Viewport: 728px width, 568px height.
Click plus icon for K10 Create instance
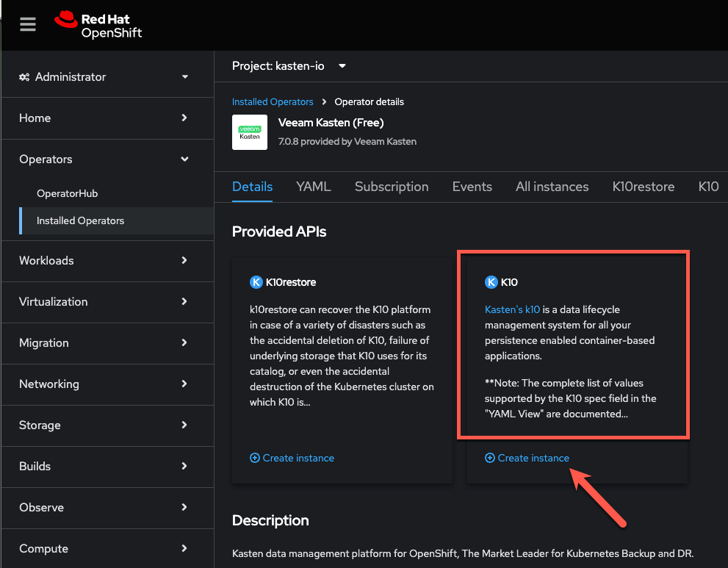[x=490, y=458]
